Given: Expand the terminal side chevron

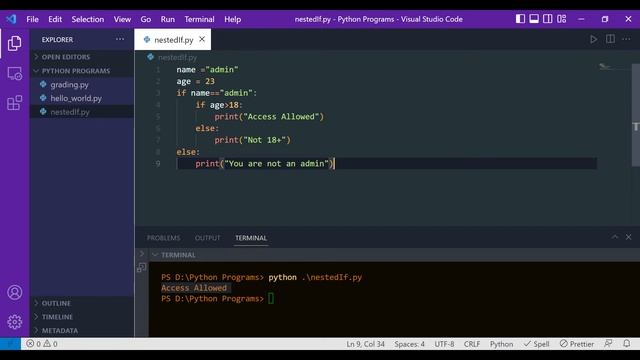Looking at the screenshot, I should coord(142,253).
